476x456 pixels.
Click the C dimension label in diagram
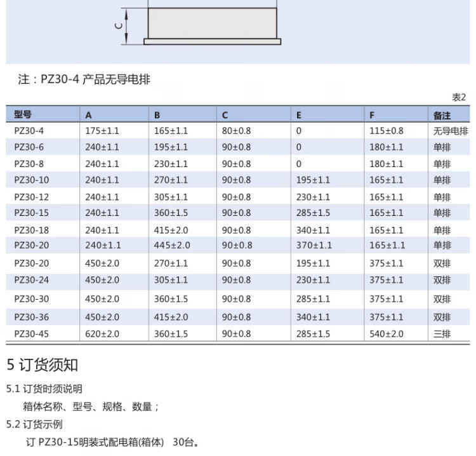point(118,26)
